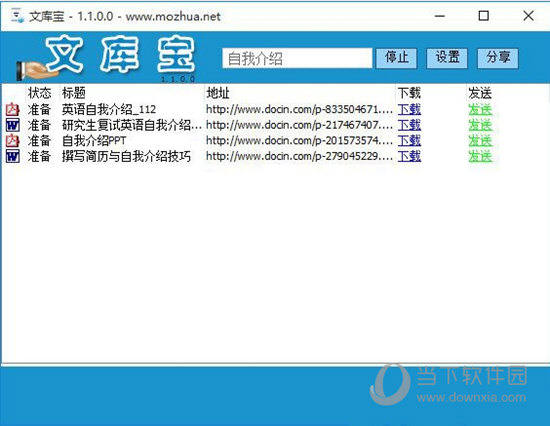Click 准备 status of 研究生复试英语自我介绍 row
The image size is (550, 426).
(39, 125)
